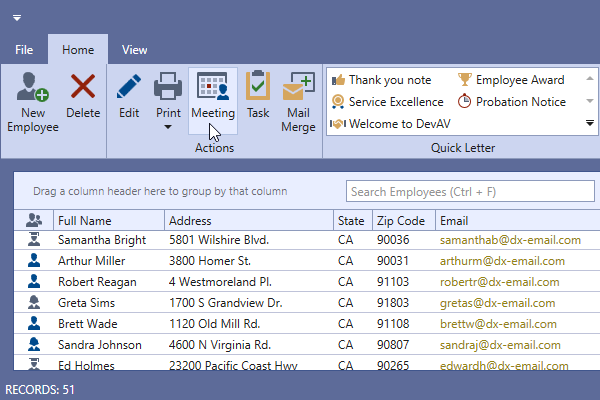Switch to the View ribbon tab
Screen dimensions: 600x400
[135, 49]
